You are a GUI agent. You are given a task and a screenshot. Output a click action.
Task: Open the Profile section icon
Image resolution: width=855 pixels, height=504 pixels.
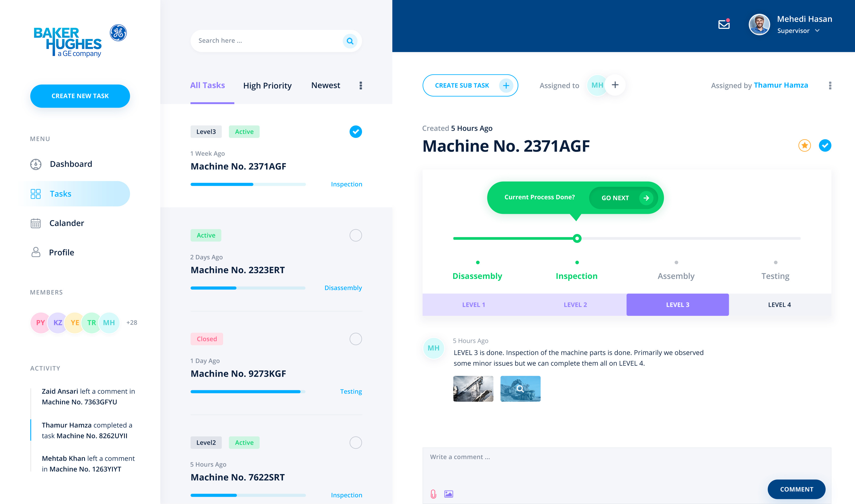36,252
